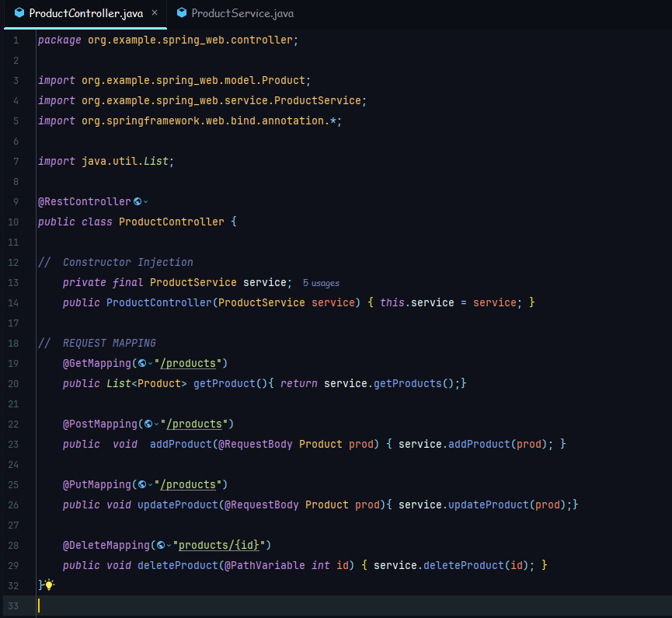Click the '@PathVariable' annotation

265,565
